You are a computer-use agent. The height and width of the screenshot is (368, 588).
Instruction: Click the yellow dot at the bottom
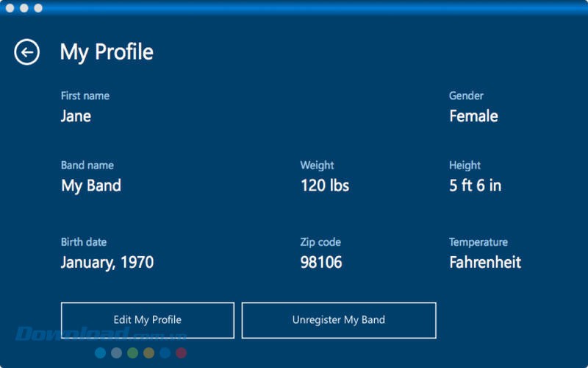(x=148, y=353)
